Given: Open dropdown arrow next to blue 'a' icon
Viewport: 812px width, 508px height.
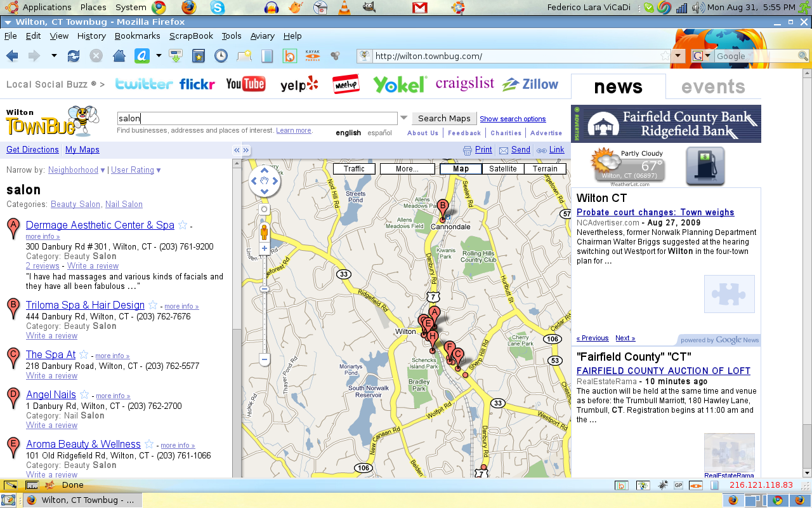Looking at the screenshot, I should coord(159,56).
